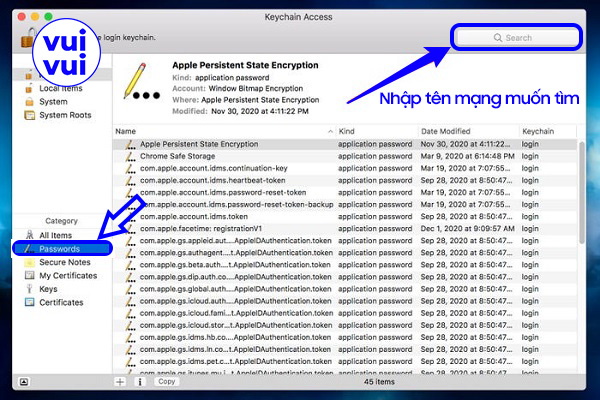This screenshot has width=600, height=400.
Task: Select com.apple.account.idms.continuation-key row
Action: pos(345,168)
